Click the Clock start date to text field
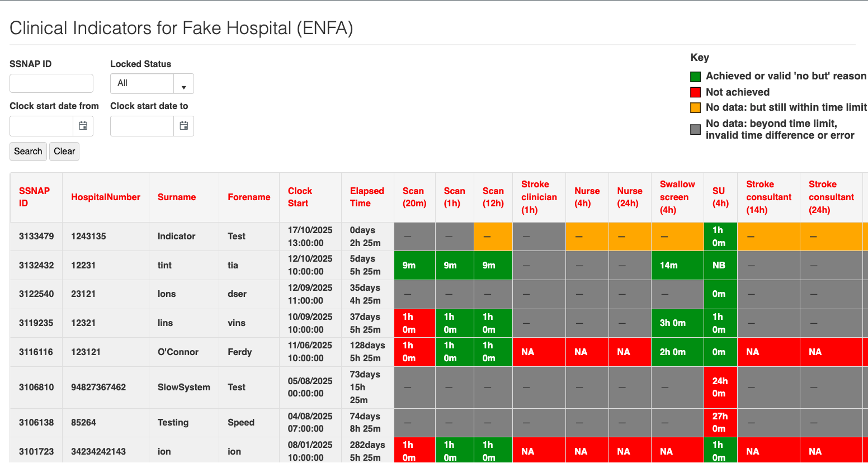The height and width of the screenshot is (463, 868). click(143, 126)
